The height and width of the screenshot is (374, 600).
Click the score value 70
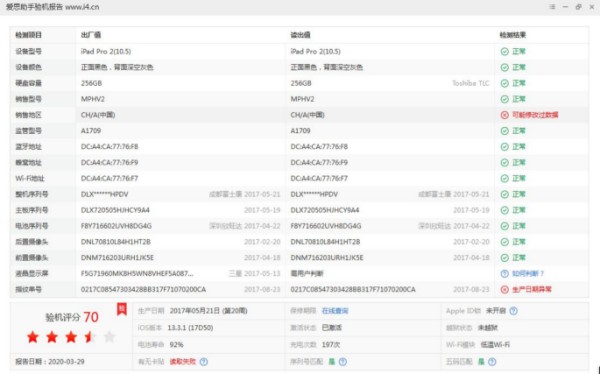[x=91, y=317]
